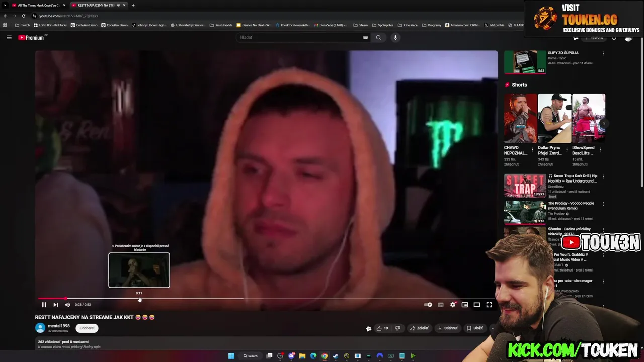Unsubscribe via the Odoberať button

[87, 328]
